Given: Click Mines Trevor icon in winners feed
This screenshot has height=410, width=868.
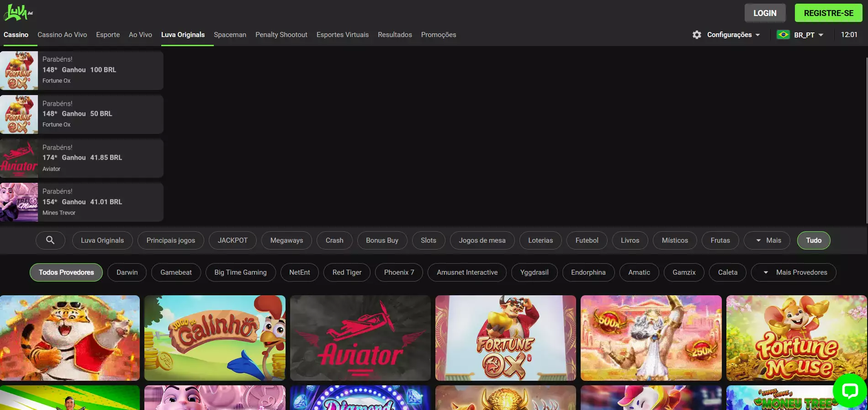Looking at the screenshot, I should click(19, 202).
